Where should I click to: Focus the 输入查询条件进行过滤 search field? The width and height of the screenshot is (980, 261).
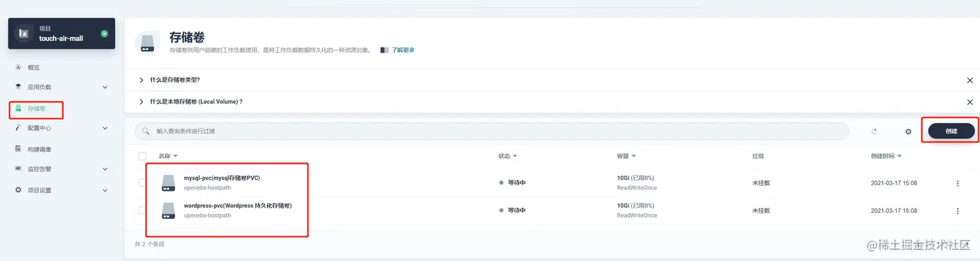(491, 131)
